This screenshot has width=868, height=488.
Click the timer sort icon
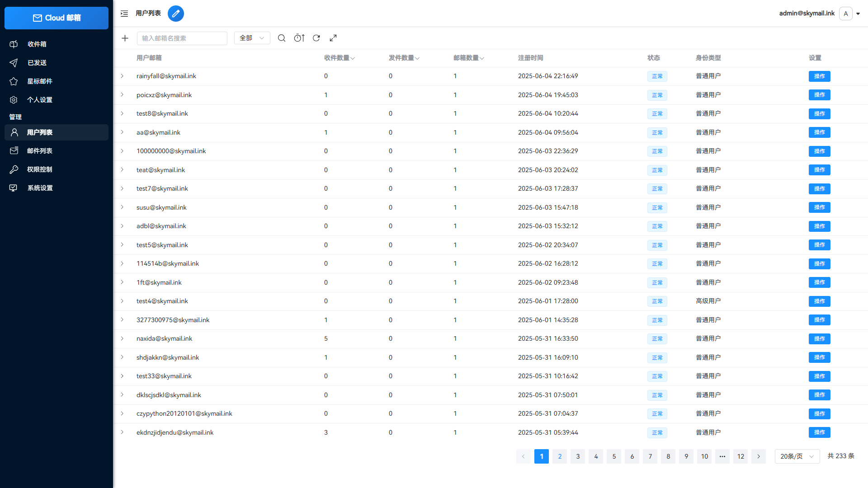(x=299, y=38)
